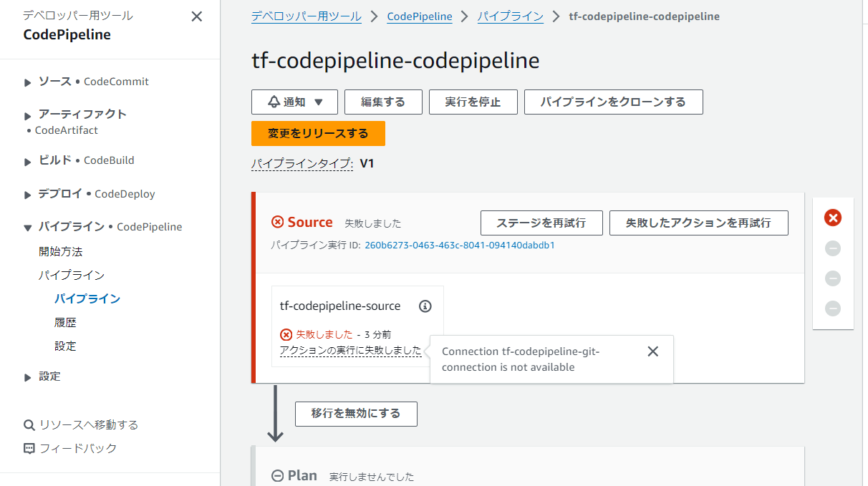The width and height of the screenshot is (868, 486).
Task: Select the highlighted パイプライン sidebar item
Action: pyautogui.click(x=87, y=298)
